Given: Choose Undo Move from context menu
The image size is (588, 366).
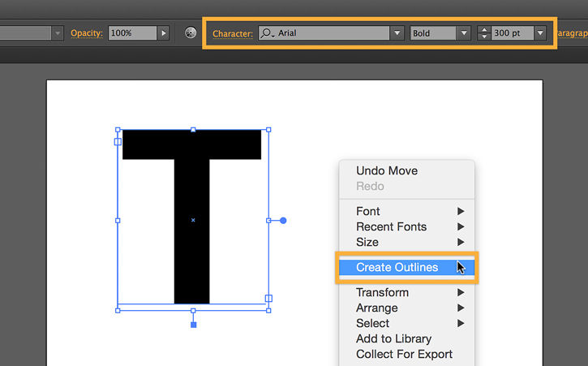Looking at the screenshot, I should (407, 170).
